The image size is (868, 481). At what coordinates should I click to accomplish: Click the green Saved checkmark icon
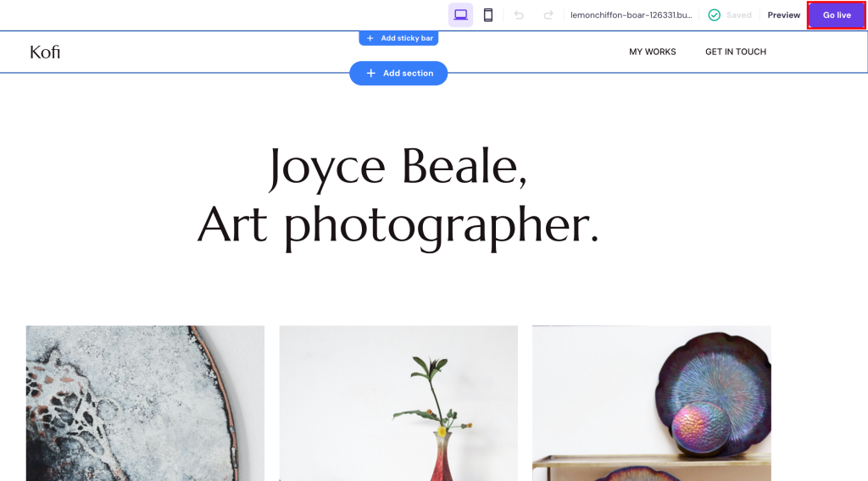point(714,15)
